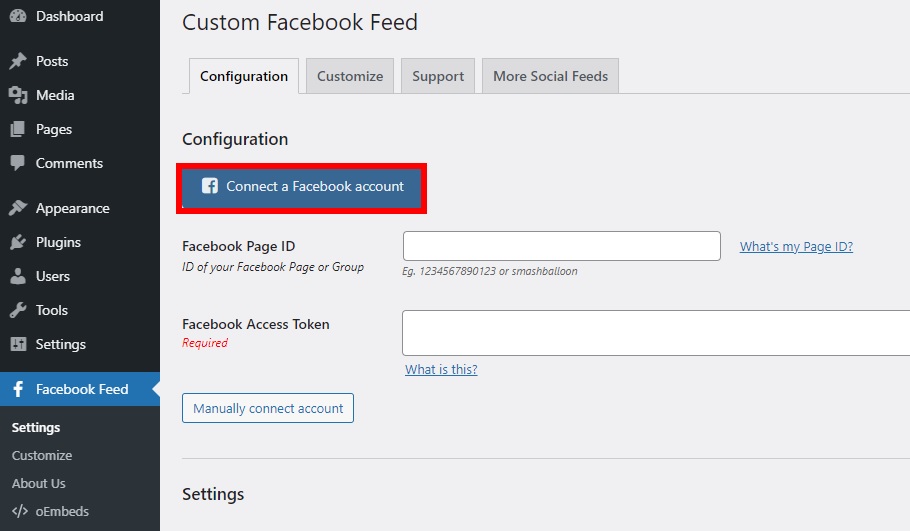Viewport: 910px width, 531px height.
Task: Switch to the Customize tab
Action: click(x=350, y=76)
